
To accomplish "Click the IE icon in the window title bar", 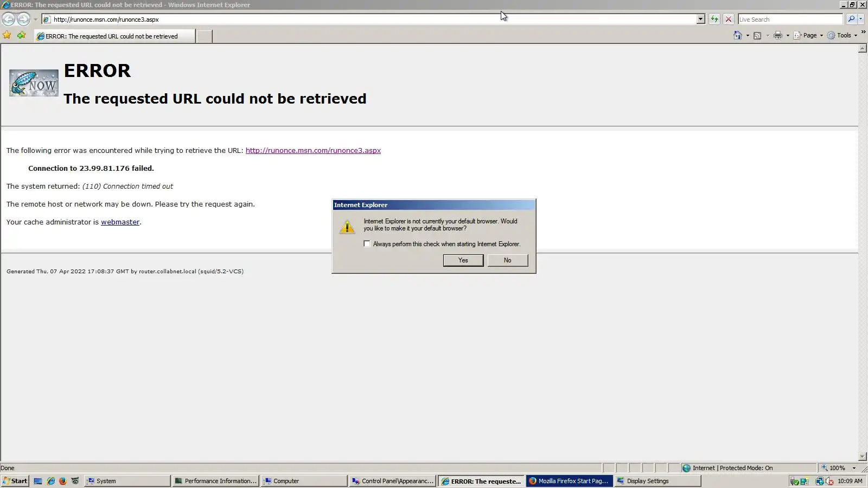I will 5,5.
